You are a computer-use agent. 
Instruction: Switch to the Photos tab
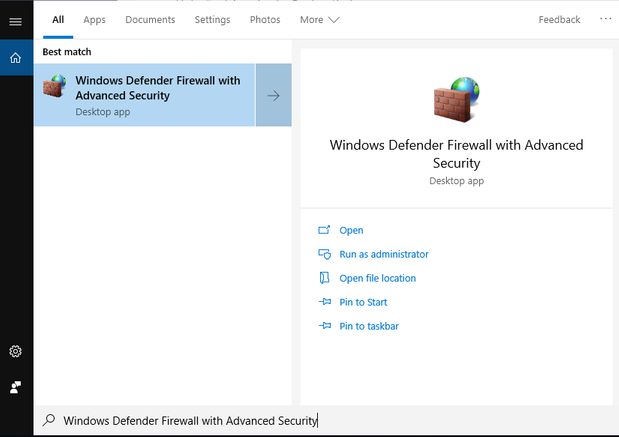click(265, 20)
